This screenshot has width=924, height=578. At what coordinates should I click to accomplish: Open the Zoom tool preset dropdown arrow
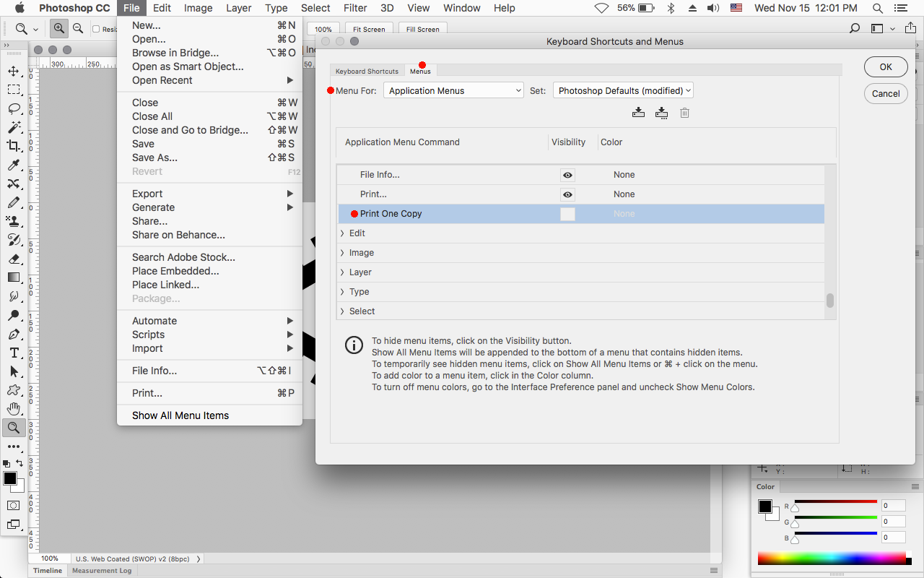[x=37, y=30]
